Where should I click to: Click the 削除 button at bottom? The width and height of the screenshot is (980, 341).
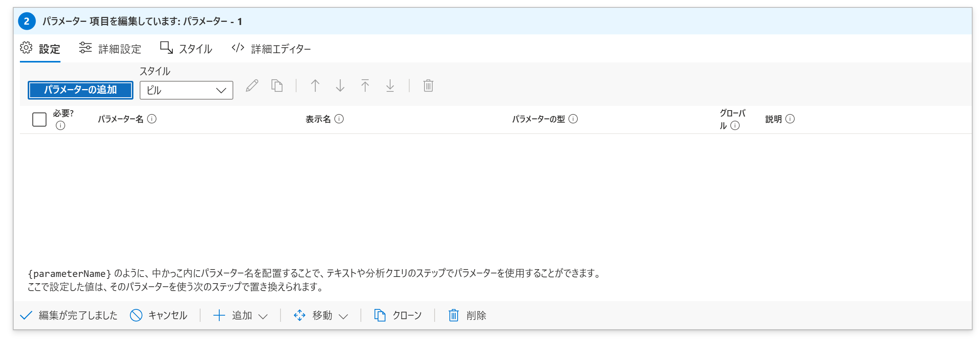point(467,315)
